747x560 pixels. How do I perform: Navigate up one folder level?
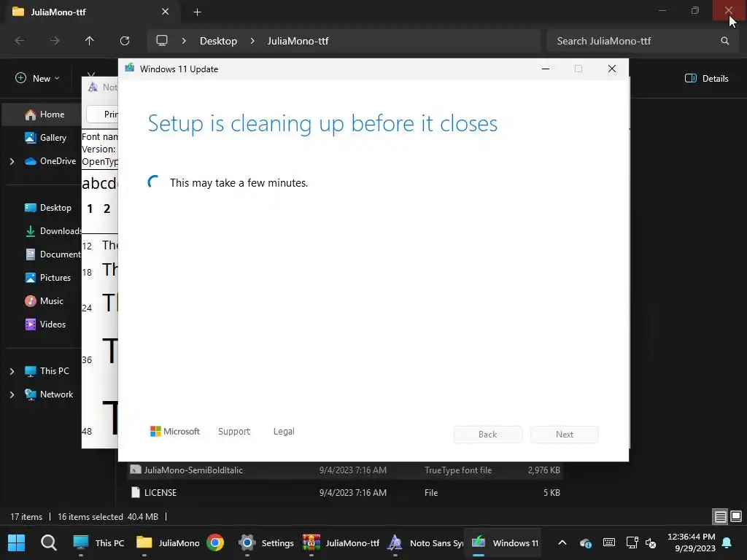[x=90, y=41]
